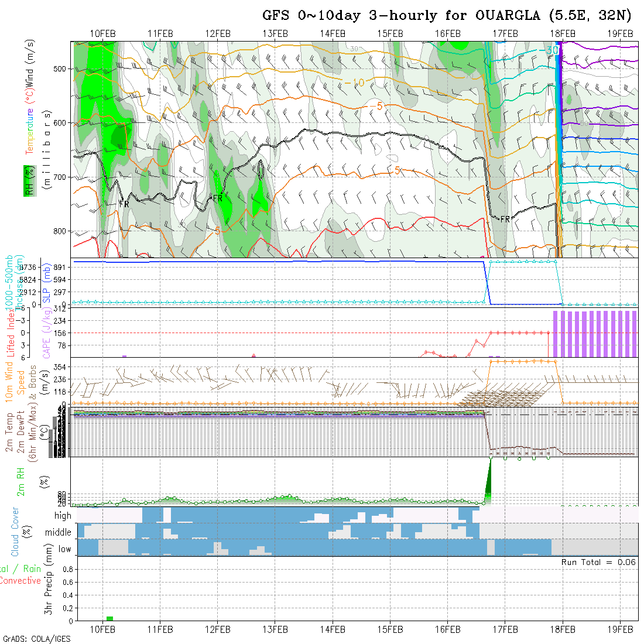Click the -5 temperature contour label

376,107
